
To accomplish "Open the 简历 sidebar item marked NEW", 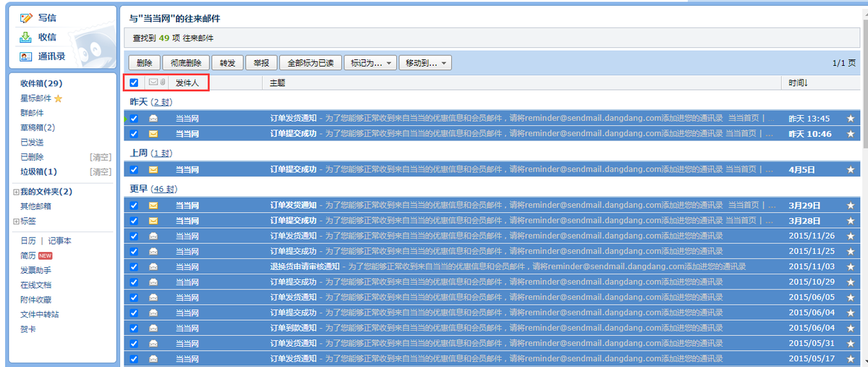I will pyautogui.click(x=28, y=256).
